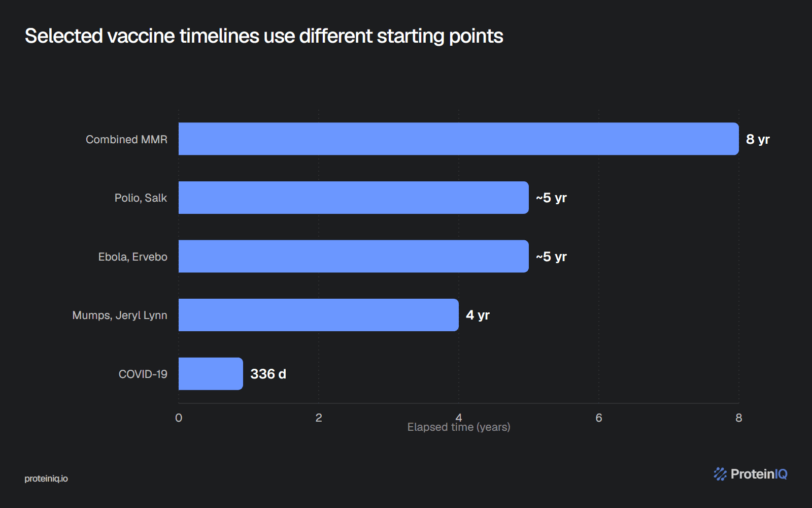
Task: Click the chart title text
Action: (264, 36)
